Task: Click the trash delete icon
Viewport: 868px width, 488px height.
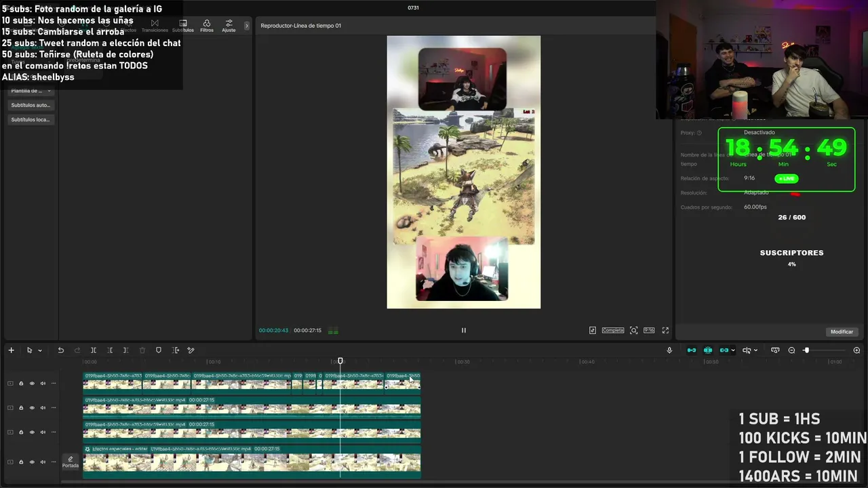Action: (142, 350)
